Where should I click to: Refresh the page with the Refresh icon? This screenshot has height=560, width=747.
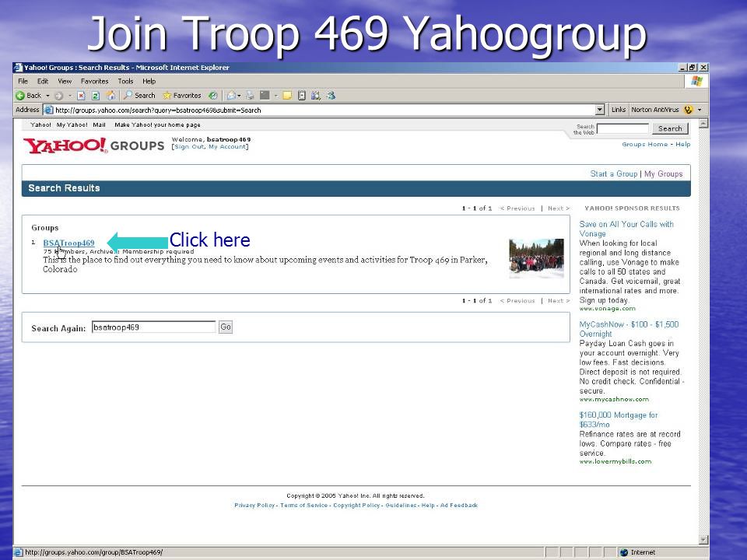tap(95, 96)
